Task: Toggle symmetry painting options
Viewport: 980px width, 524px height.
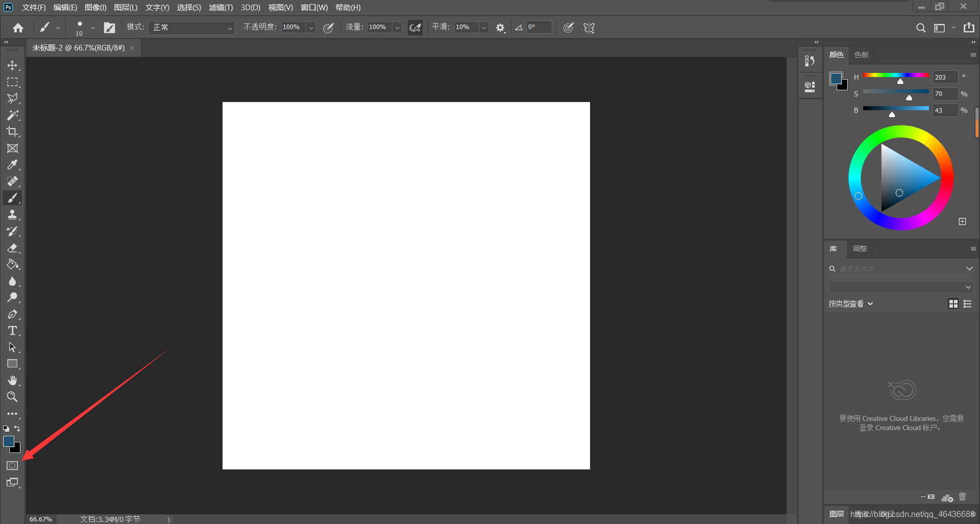Action: click(589, 28)
